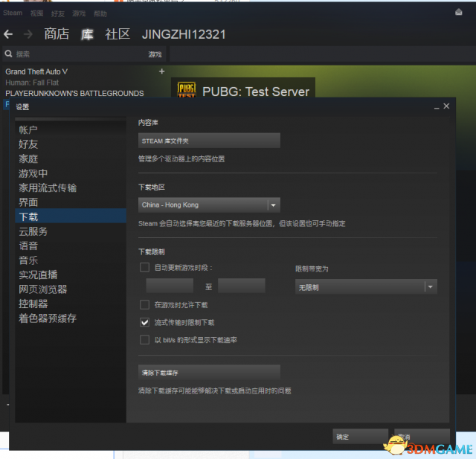Click the 清除下载缓存 button

[x=209, y=372]
